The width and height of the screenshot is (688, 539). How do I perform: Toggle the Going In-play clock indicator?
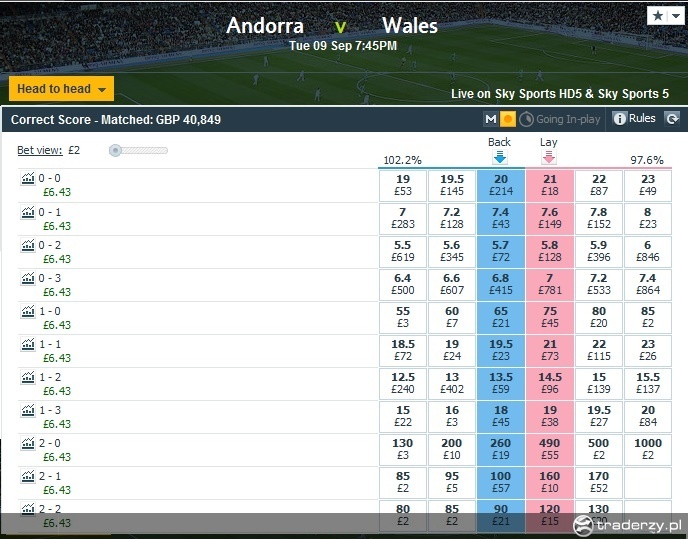coord(526,119)
